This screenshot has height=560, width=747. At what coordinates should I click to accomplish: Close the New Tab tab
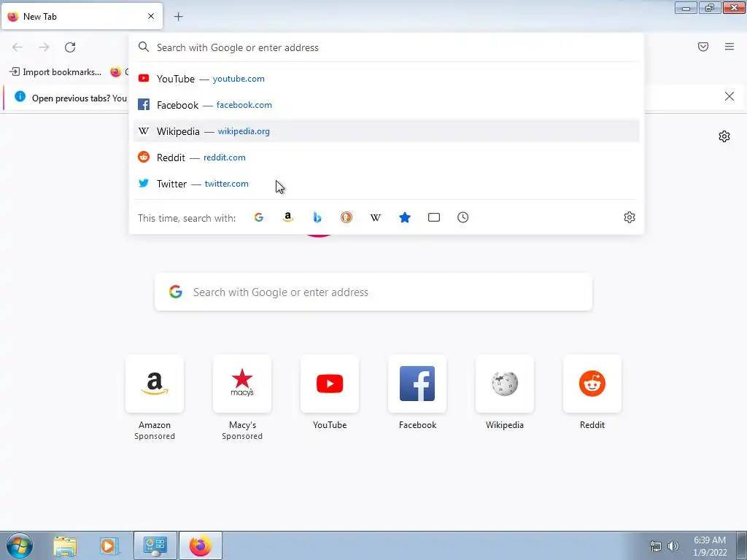(x=151, y=16)
